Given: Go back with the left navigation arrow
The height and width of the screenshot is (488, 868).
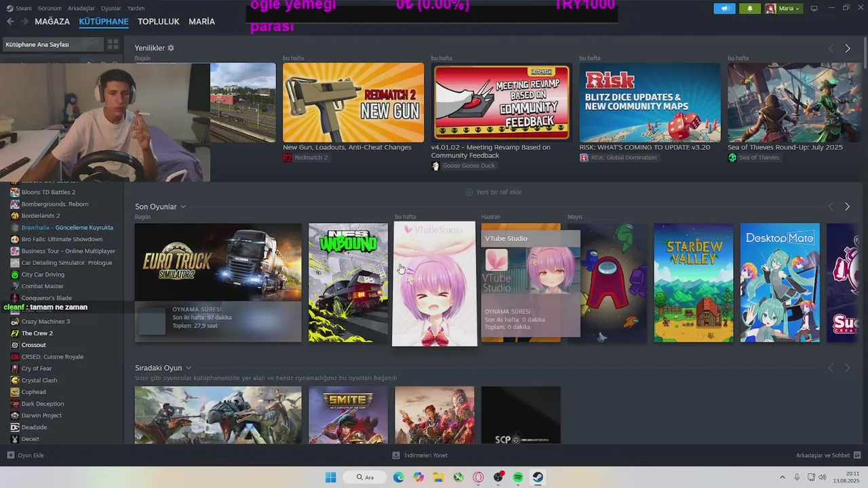Looking at the screenshot, I should [x=10, y=22].
